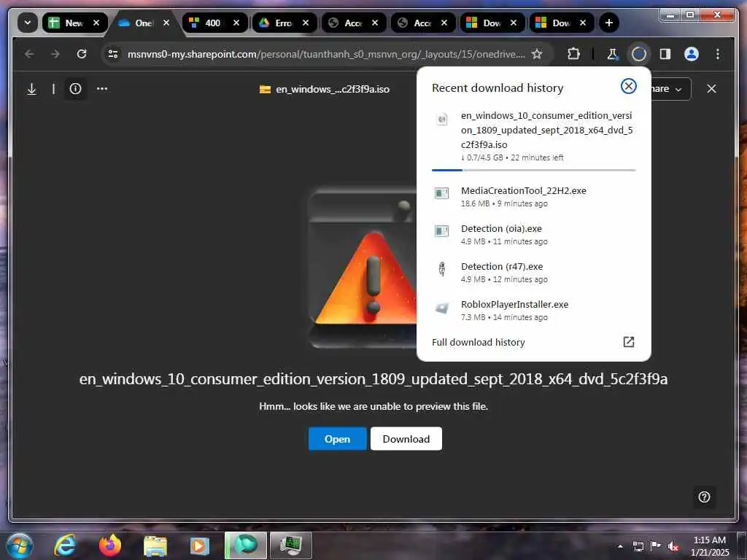Open Chrome three-dot menu
The image size is (747, 560).
(718, 54)
